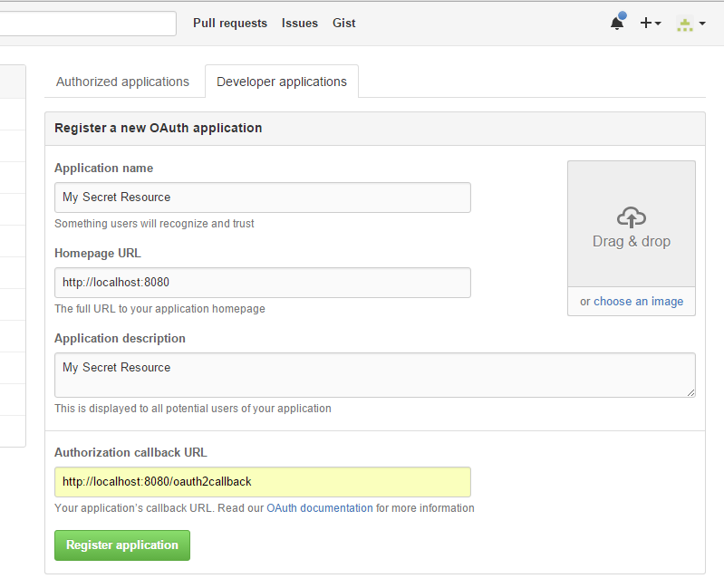Open the user avatar dropdown menu

click(690, 24)
